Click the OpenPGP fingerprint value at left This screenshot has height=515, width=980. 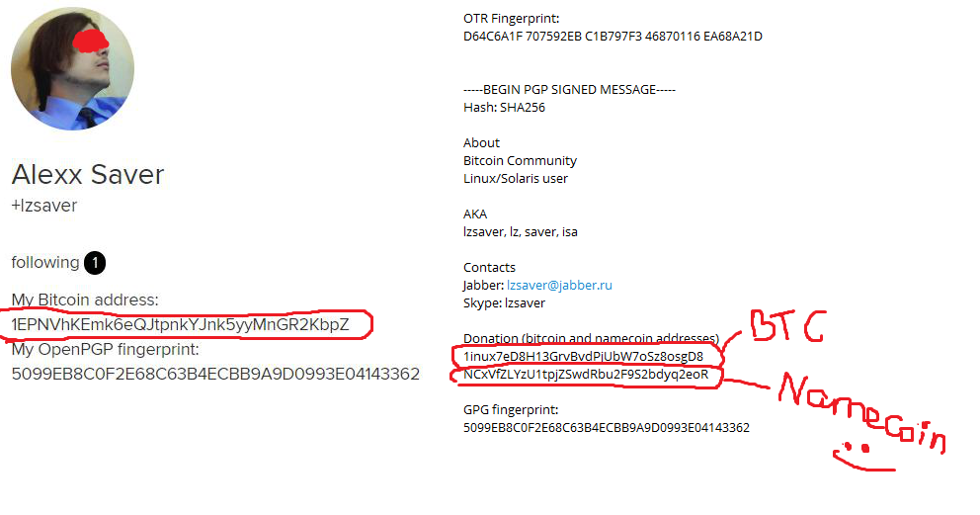click(215, 375)
